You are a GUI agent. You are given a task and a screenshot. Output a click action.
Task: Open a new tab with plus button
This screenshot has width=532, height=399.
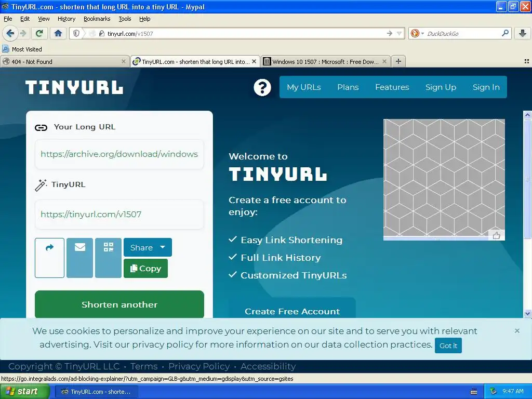point(398,61)
